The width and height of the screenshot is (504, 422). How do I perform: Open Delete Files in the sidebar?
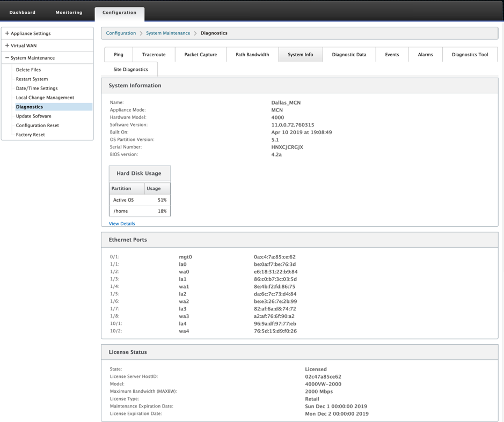coord(28,70)
